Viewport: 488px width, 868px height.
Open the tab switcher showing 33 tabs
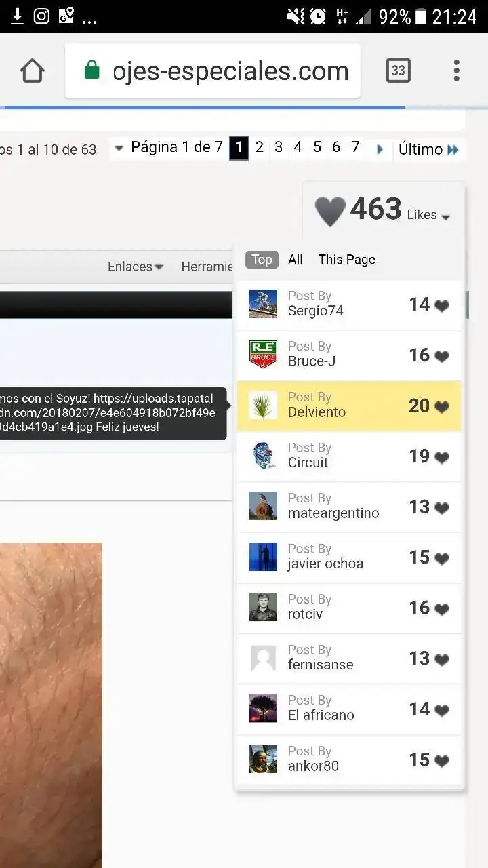tap(398, 71)
